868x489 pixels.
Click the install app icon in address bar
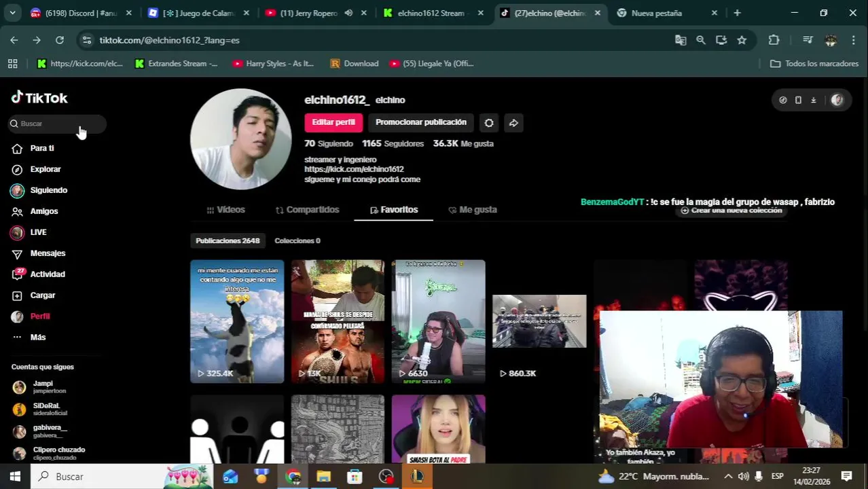[x=721, y=40]
